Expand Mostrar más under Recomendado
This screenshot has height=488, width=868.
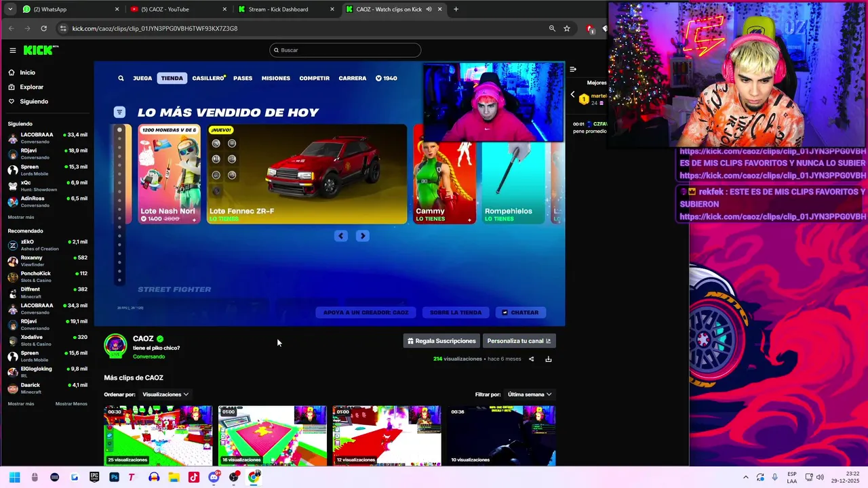[20, 404]
